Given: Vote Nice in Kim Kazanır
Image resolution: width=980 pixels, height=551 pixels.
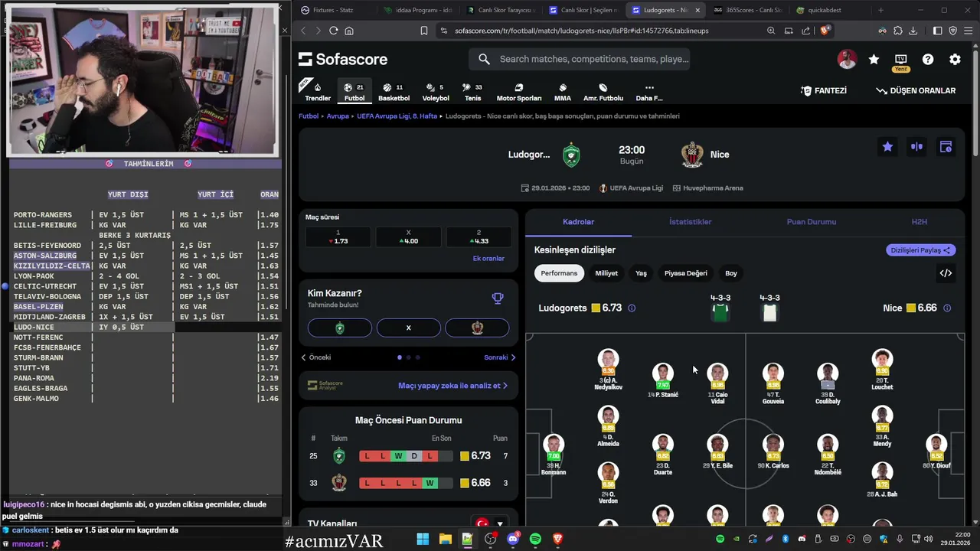Looking at the screenshot, I should [x=477, y=328].
